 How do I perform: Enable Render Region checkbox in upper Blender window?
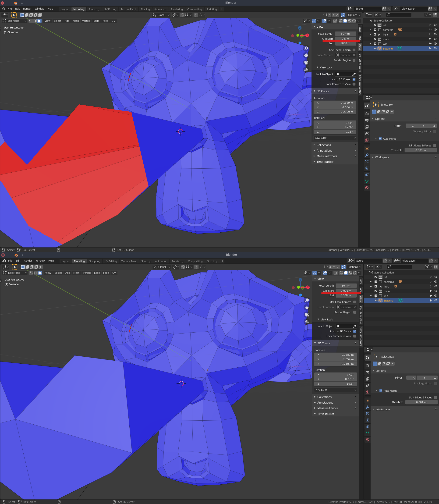pyautogui.click(x=354, y=60)
